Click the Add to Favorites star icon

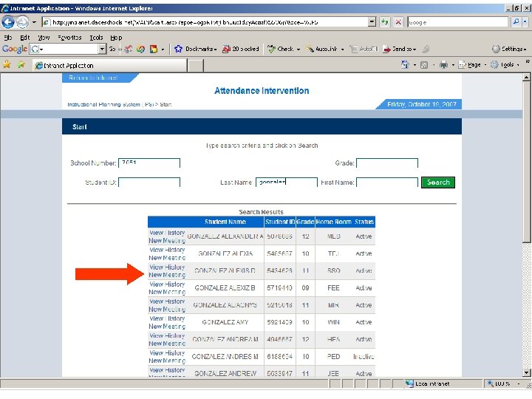21,64
